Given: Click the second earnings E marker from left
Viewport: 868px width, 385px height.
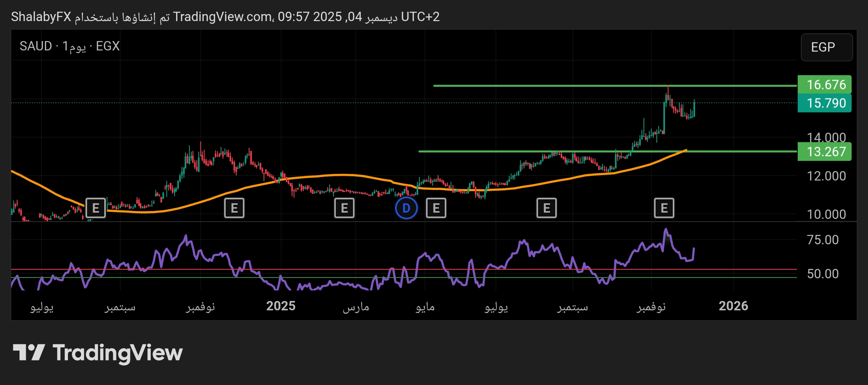Looking at the screenshot, I should click(234, 208).
